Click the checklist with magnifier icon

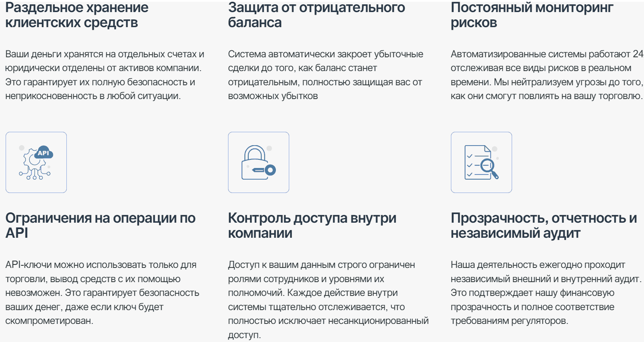(x=481, y=162)
